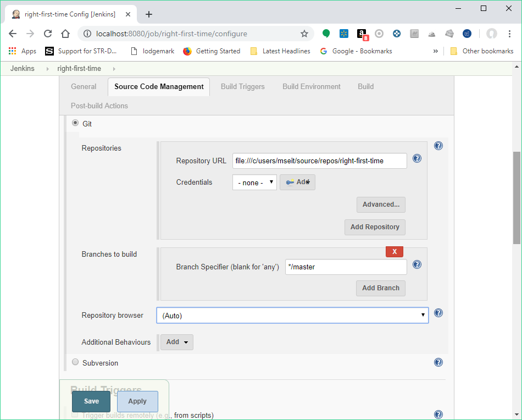Image resolution: width=522 pixels, height=420 pixels.
Task: Click the gray circular target extension icon
Action: 379,34
